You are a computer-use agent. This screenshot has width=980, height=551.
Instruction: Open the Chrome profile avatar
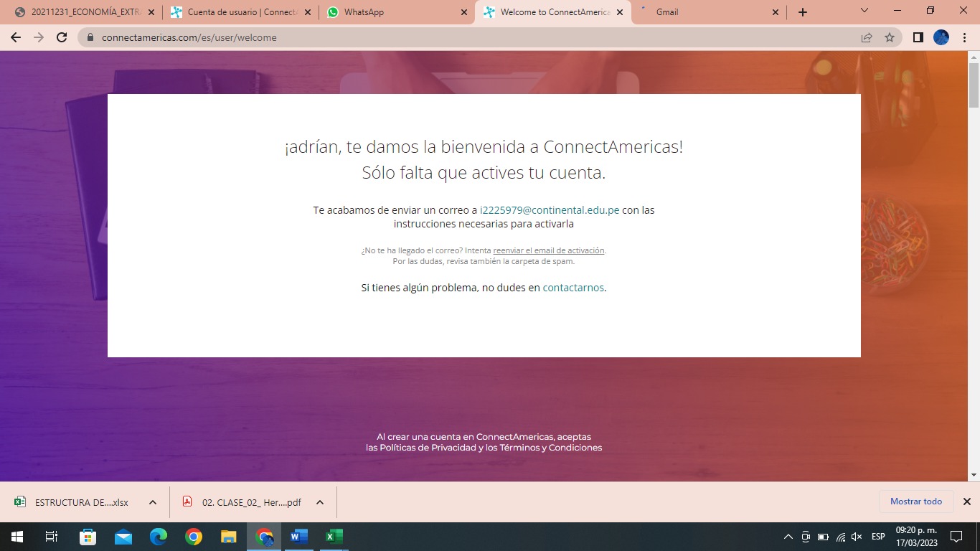coord(941,37)
